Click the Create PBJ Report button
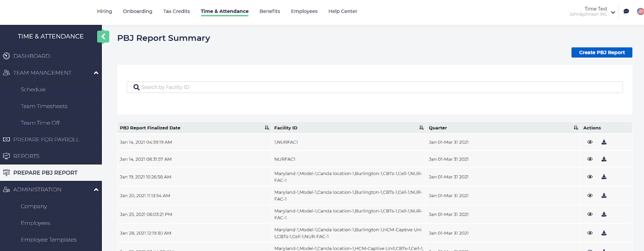The image size is (644, 251). [601, 53]
